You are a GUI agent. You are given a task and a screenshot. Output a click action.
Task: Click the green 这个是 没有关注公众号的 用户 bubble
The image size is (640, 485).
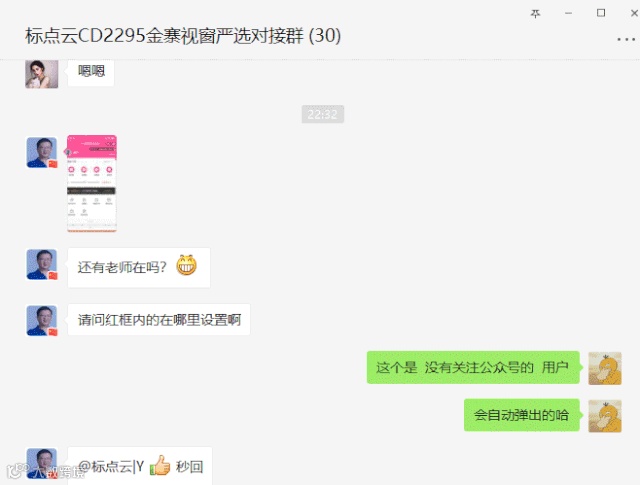[473, 367]
